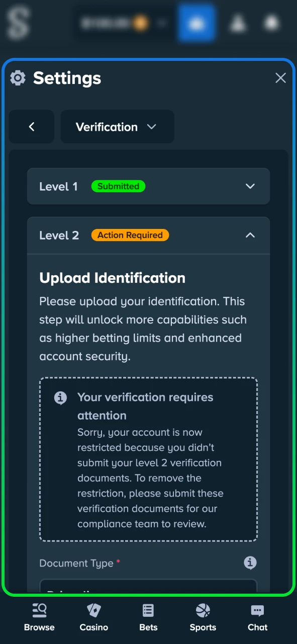Open the Bets icon in bottom bar

(x=148, y=610)
